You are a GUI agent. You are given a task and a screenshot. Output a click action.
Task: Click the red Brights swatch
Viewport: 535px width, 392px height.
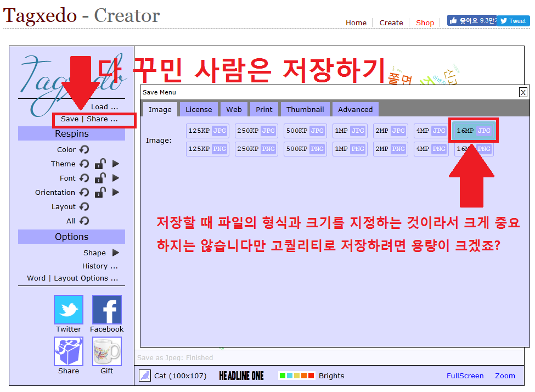(311, 376)
